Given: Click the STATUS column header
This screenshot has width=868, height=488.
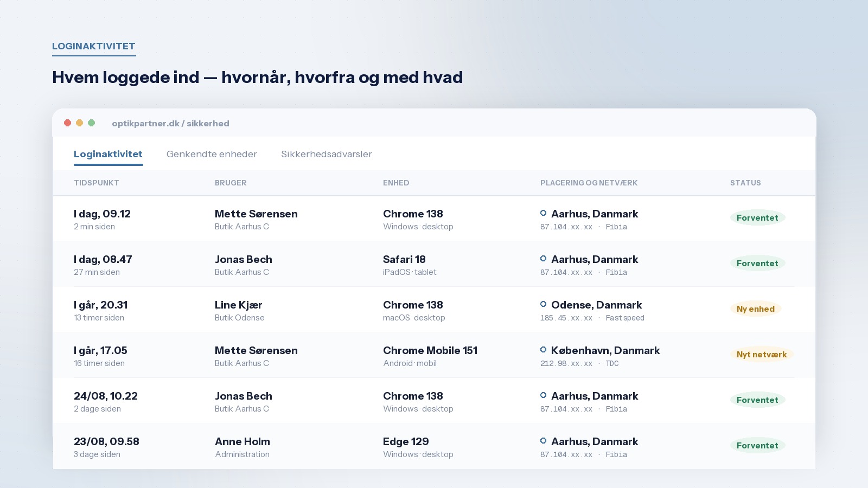Looking at the screenshot, I should pyautogui.click(x=745, y=183).
